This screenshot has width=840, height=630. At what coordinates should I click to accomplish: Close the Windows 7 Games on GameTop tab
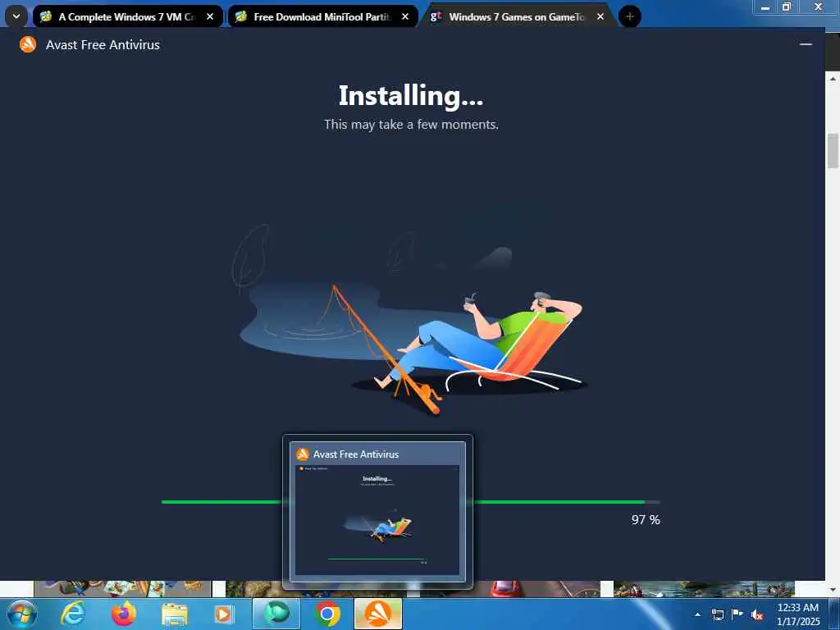600,16
